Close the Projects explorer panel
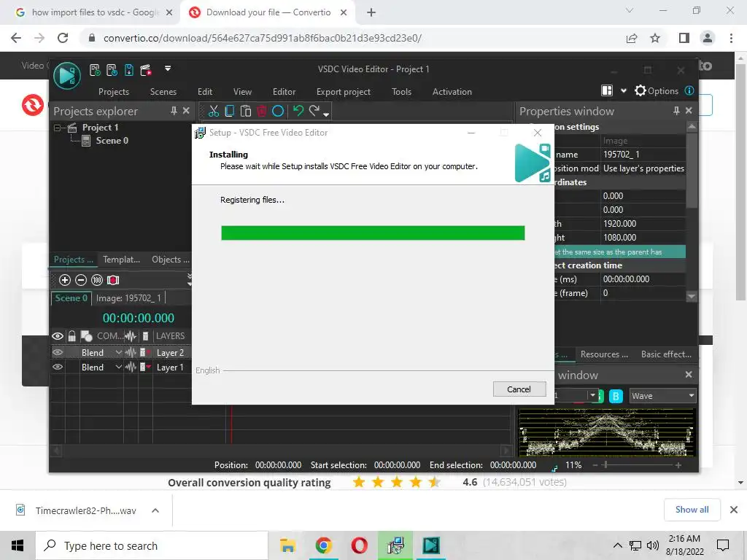The width and height of the screenshot is (747, 560). point(186,111)
